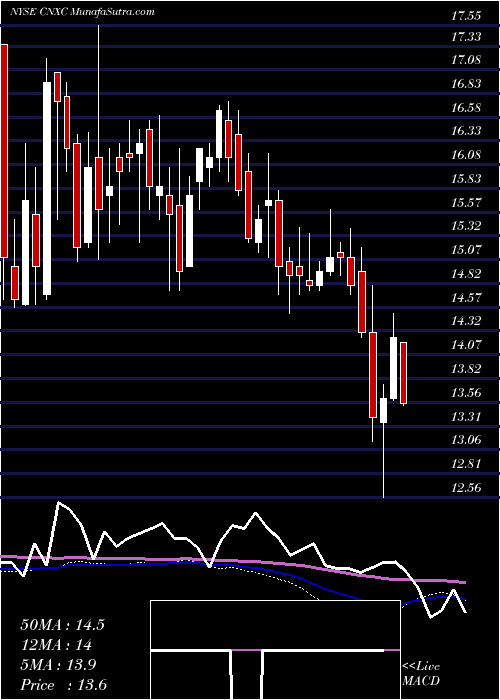
Task: Click the 13.56 price axis label
Action: click(466, 393)
